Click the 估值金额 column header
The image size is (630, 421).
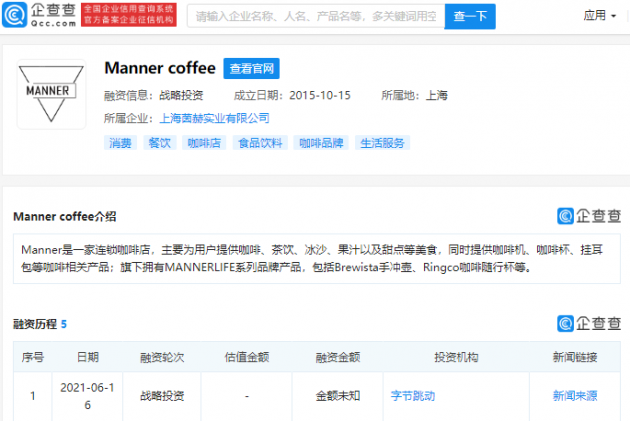pos(247,357)
